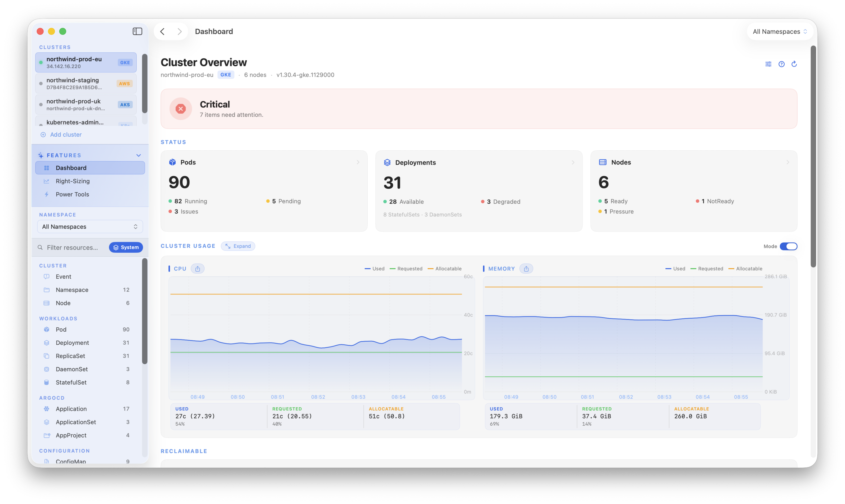Viewport: 845px width, 504px height.
Task: Click the CPU chart share icon
Action: tap(198, 269)
